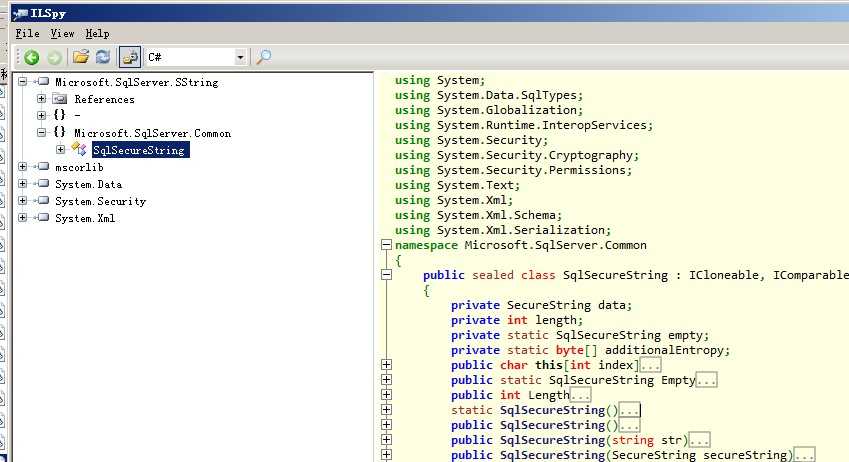
Task: Click the collapsed '...' after Length property
Action: pyautogui.click(x=580, y=395)
